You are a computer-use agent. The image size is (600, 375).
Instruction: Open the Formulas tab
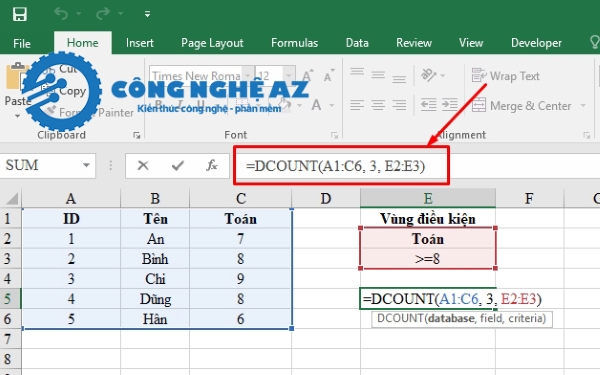click(x=294, y=43)
